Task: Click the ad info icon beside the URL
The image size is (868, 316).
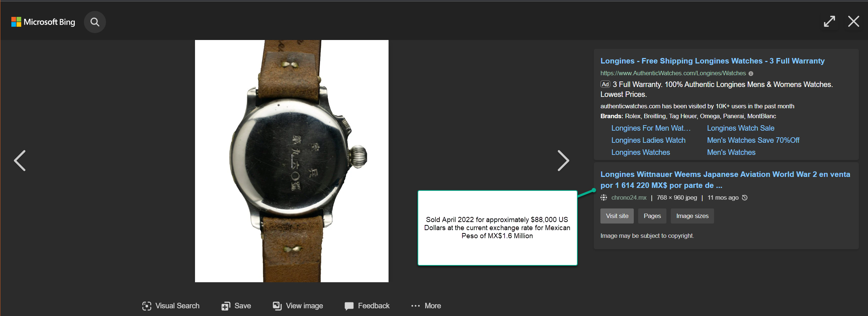Action: (x=751, y=73)
